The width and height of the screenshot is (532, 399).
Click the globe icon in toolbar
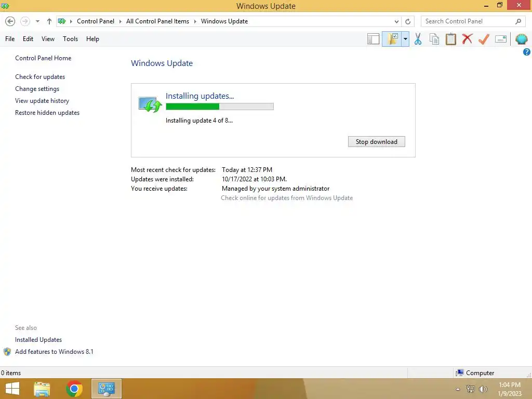pos(522,39)
